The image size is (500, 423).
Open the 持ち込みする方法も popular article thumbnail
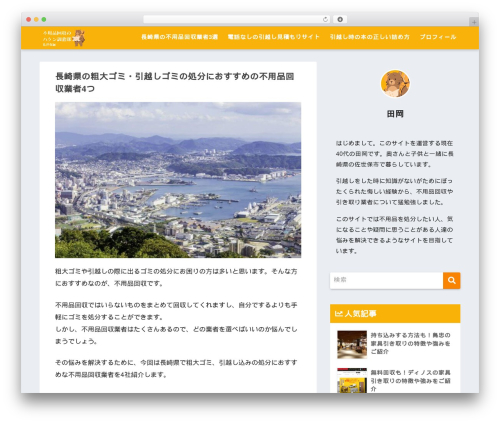[x=352, y=345]
